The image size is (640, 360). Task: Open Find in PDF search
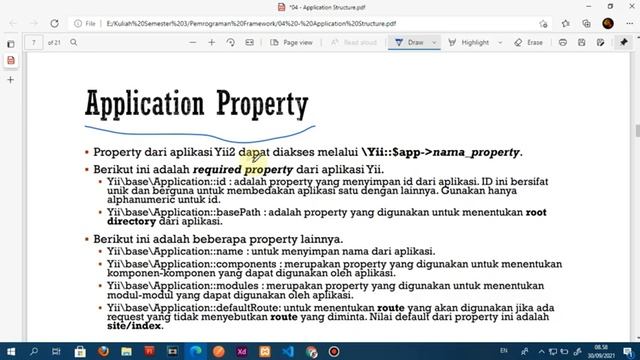[73, 42]
